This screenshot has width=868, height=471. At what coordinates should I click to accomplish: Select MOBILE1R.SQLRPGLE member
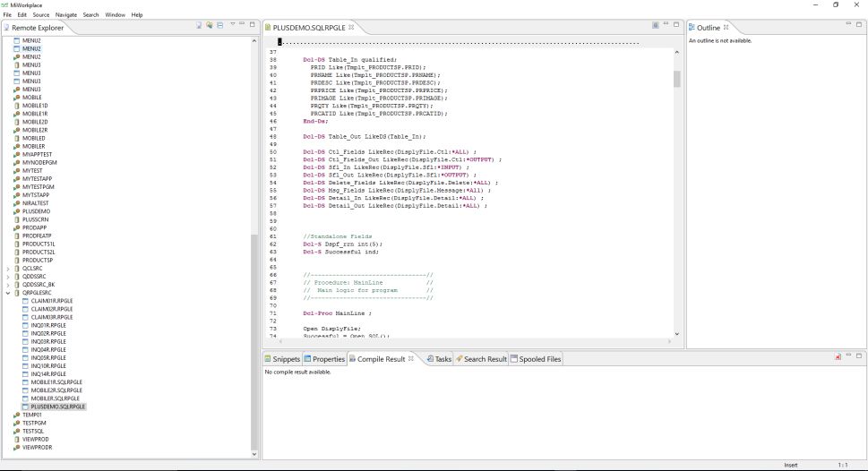(56, 382)
